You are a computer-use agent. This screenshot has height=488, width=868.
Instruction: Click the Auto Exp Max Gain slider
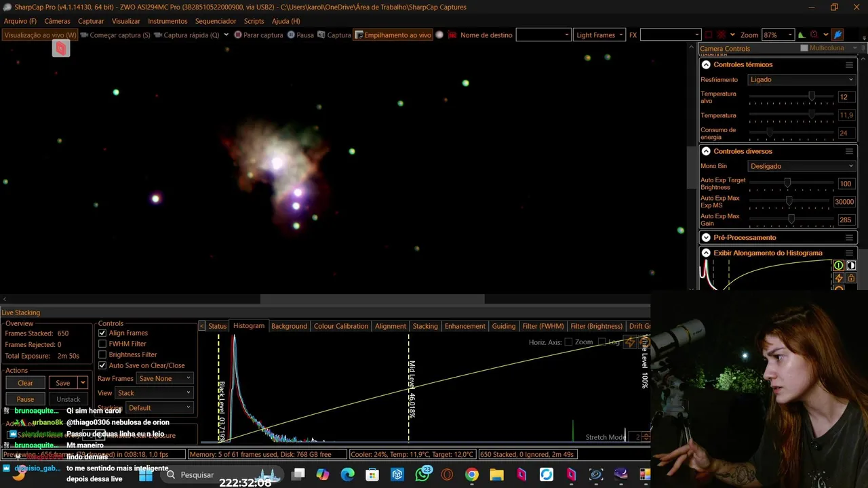791,220
